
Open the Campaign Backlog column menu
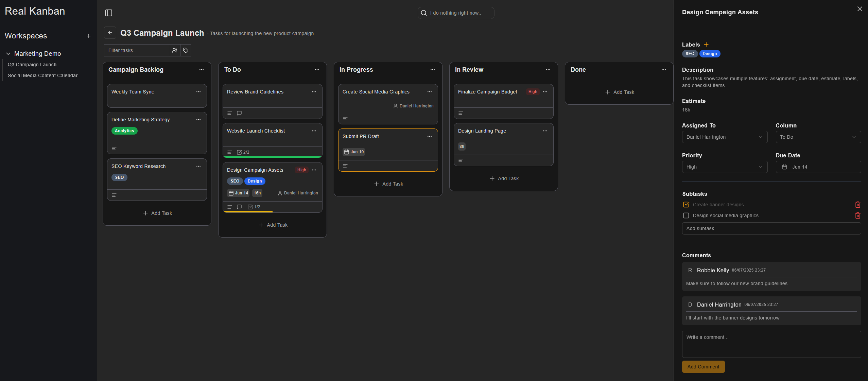pos(202,70)
